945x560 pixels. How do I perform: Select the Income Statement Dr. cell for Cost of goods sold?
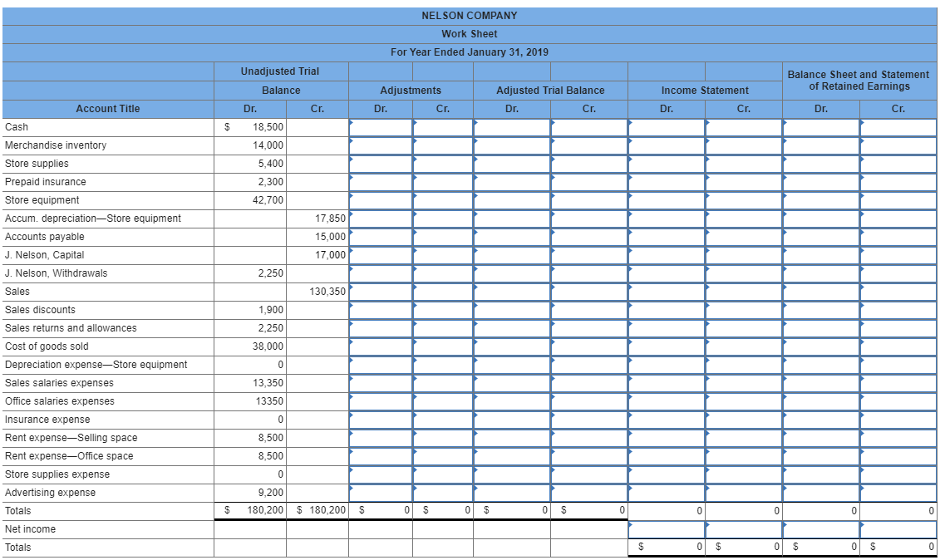[x=665, y=346]
